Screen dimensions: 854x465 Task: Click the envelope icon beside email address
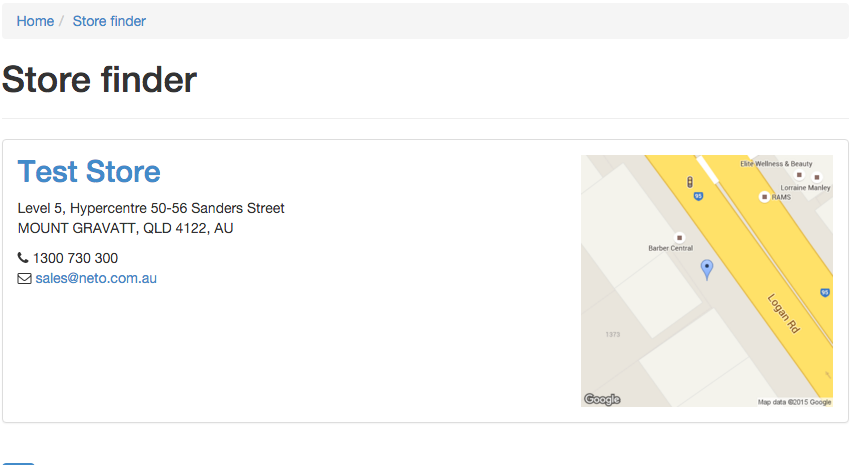click(25, 279)
